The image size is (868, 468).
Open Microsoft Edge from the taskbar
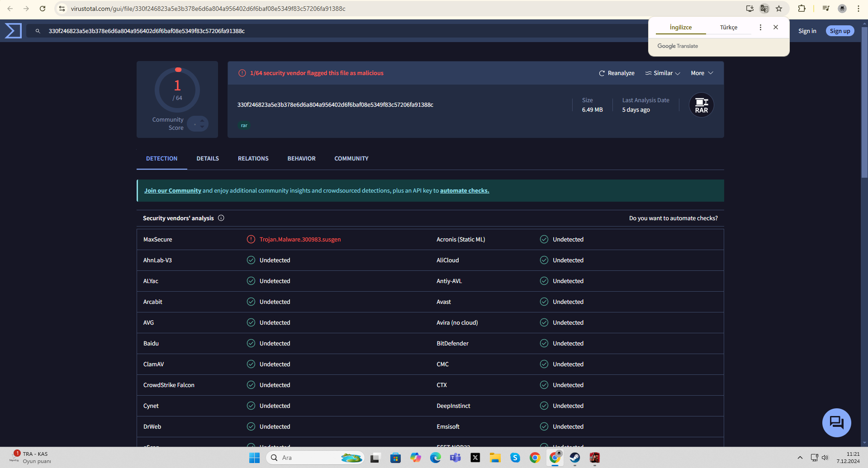pos(436,458)
